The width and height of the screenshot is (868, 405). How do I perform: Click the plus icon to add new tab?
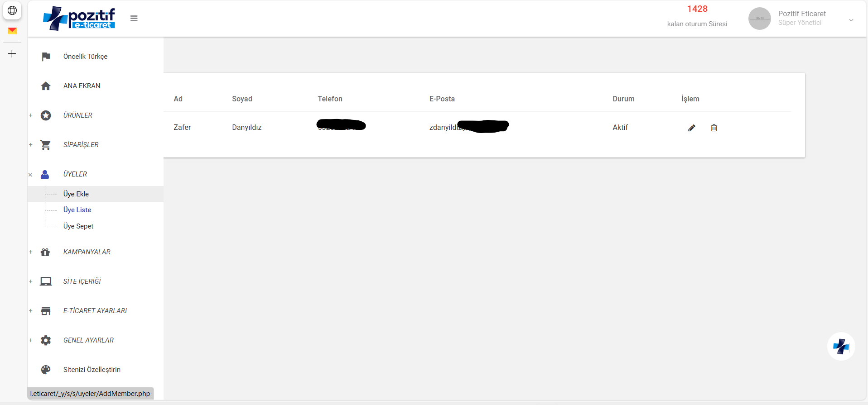click(12, 54)
